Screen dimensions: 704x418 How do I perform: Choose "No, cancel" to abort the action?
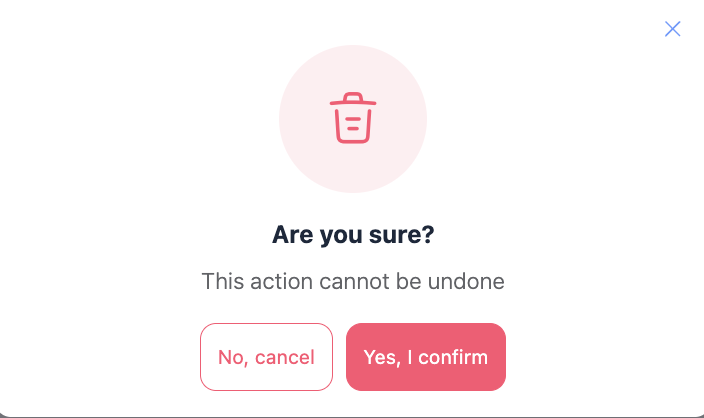(x=266, y=357)
